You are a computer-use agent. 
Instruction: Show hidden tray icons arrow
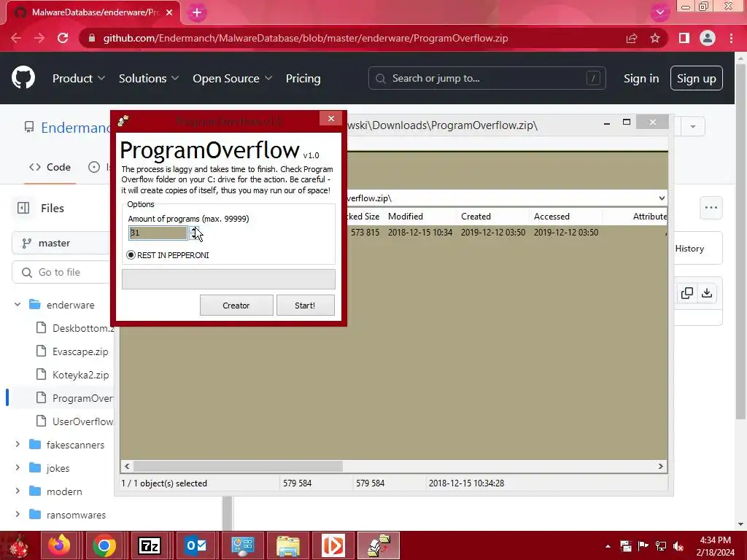pos(608,546)
